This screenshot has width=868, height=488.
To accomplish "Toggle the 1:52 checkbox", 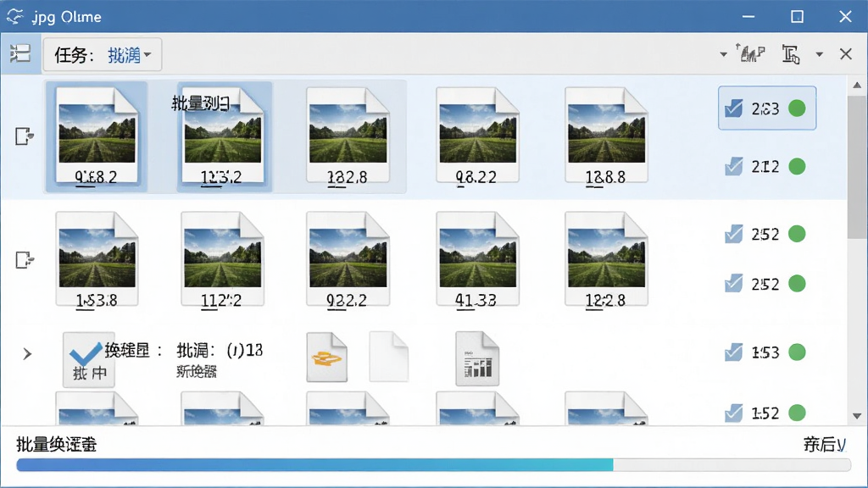I will pos(734,413).
